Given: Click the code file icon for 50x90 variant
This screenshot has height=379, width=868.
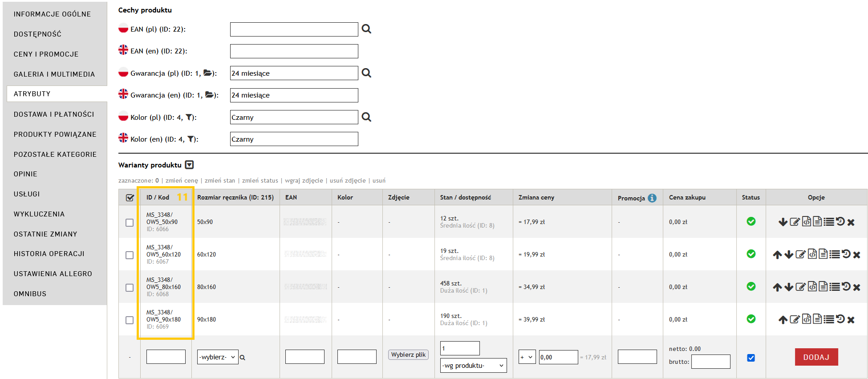Looking at the screenshot, I should tap(806, 221).
